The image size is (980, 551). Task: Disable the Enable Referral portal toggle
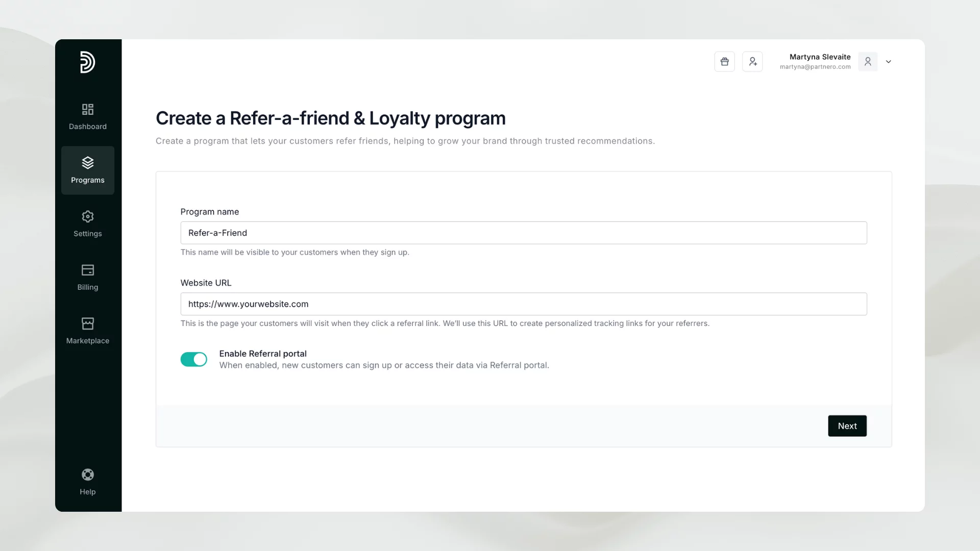[x=193, y=359]
